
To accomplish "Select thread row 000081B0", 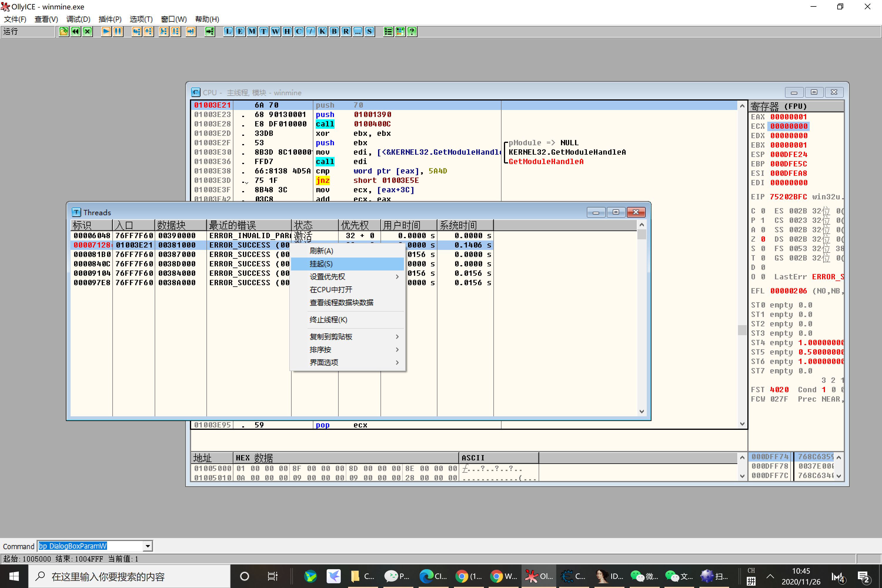I will (x=282, y=254).
